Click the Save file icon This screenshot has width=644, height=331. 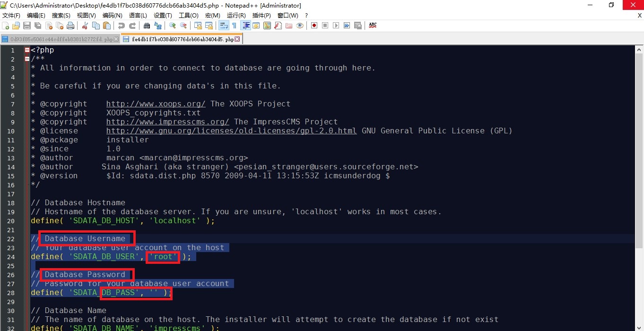(27, 26)
